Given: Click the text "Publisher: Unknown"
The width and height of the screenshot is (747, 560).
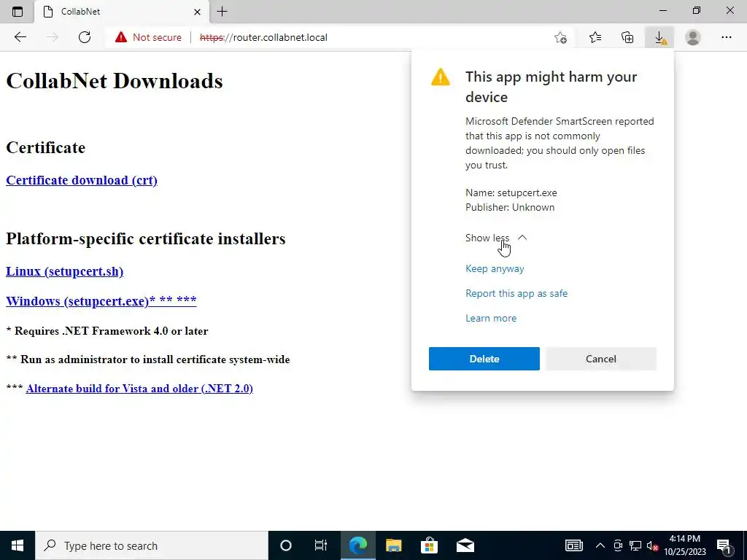Looking at the screenshot, I should (510, 207).
